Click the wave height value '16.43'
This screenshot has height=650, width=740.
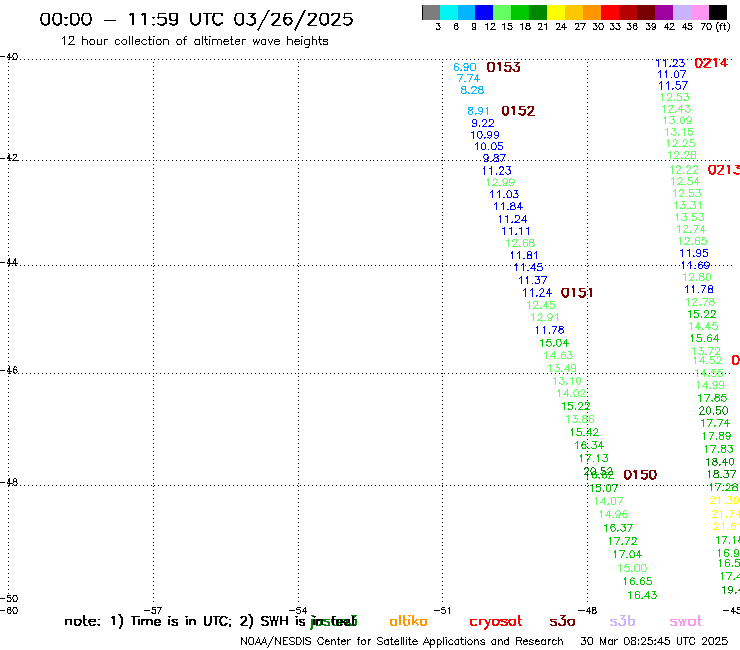642,595
